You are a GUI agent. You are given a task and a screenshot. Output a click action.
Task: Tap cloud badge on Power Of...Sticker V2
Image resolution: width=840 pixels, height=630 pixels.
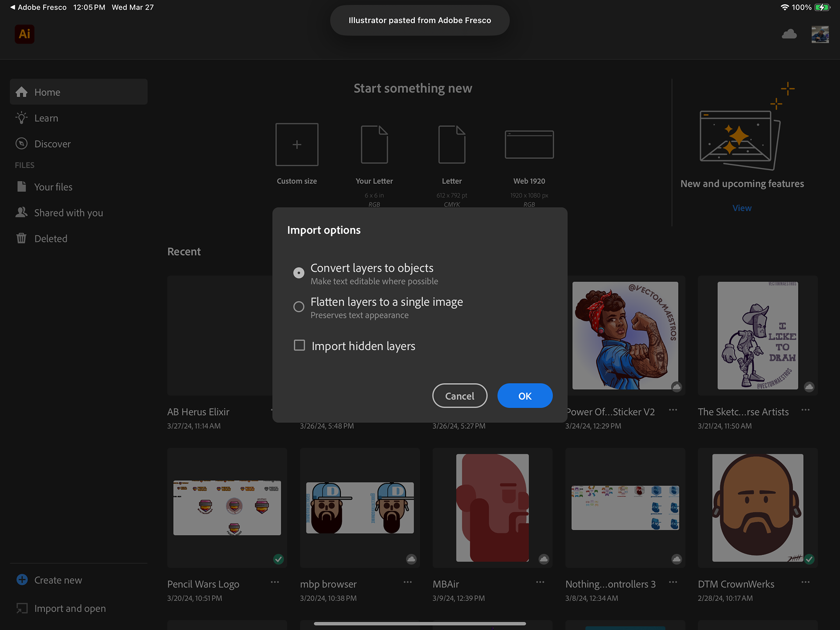(x=676, y=387)
